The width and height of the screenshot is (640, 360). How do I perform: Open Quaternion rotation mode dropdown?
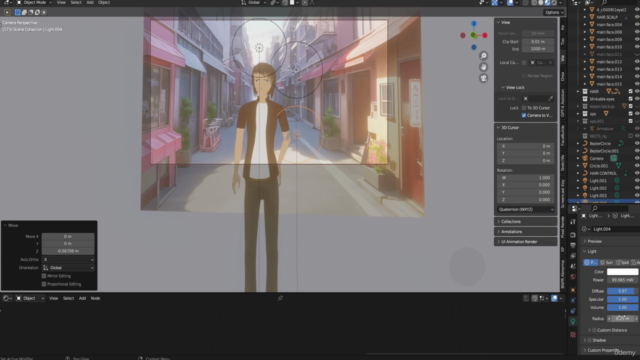526,209
